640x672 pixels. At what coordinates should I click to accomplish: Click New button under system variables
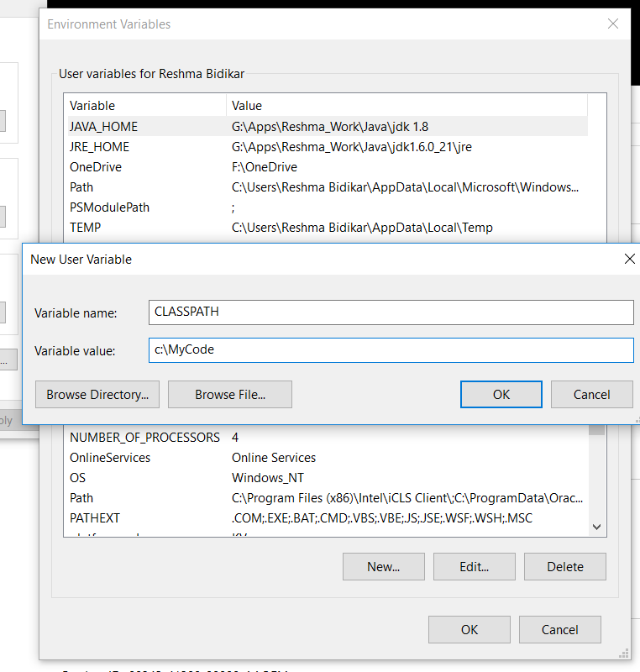(383, 566)
